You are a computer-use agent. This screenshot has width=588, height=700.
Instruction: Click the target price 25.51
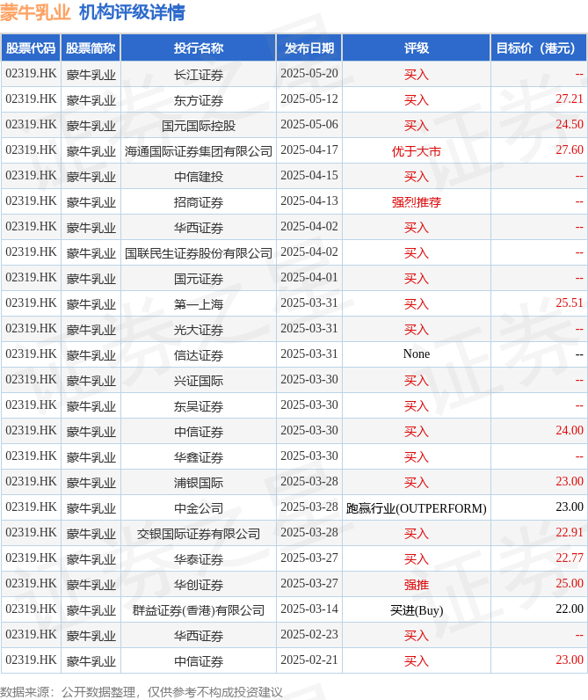(570, 303)
